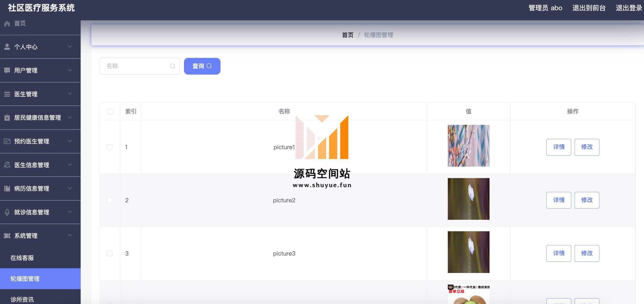Click 详情 for picture2
The height and width of the screenshot is (304, 644).
coord(559,200)
